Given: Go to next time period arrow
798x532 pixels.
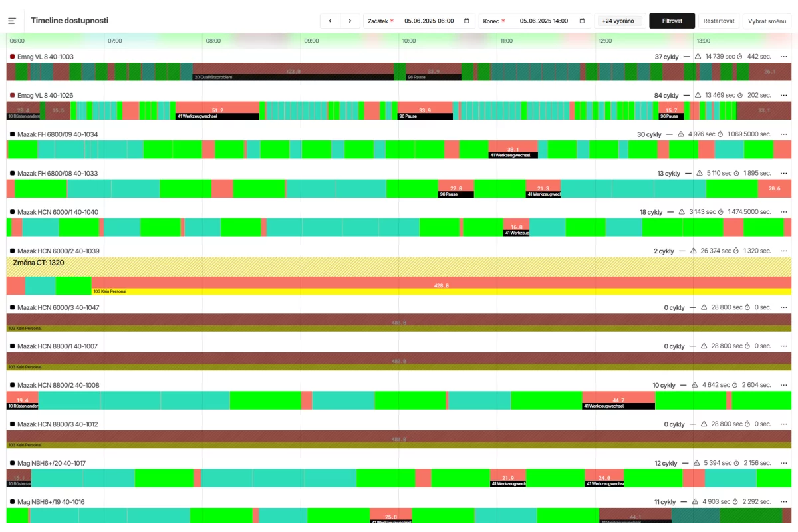Looking at the screenshot, I should pyautogui.click(x=350, y=21).
